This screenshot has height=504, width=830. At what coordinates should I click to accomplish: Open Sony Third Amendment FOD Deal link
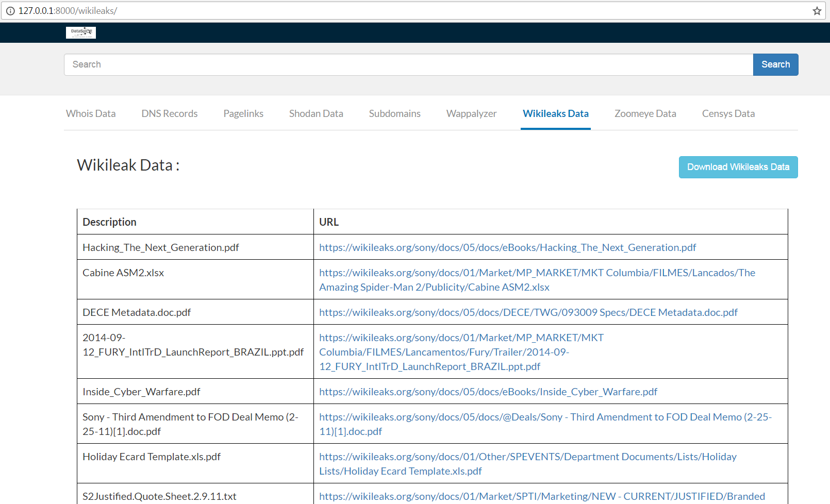click(x=545, y=424)
